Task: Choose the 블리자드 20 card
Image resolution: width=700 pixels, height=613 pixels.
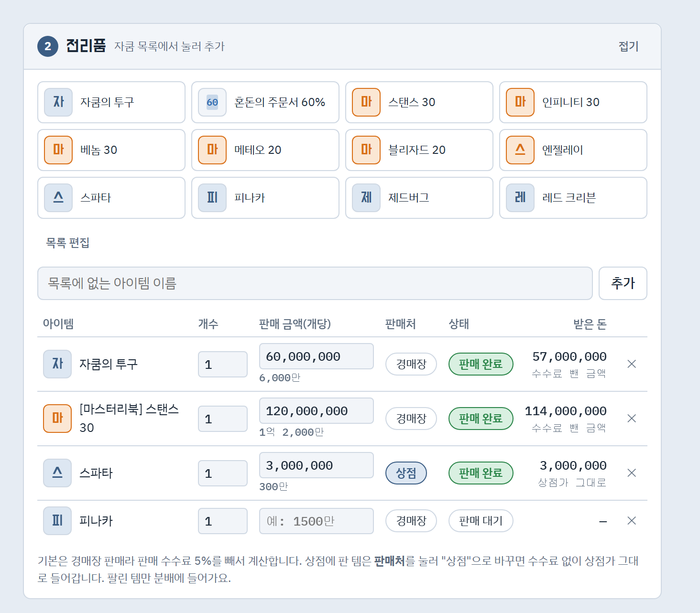Action: (419, 150)
